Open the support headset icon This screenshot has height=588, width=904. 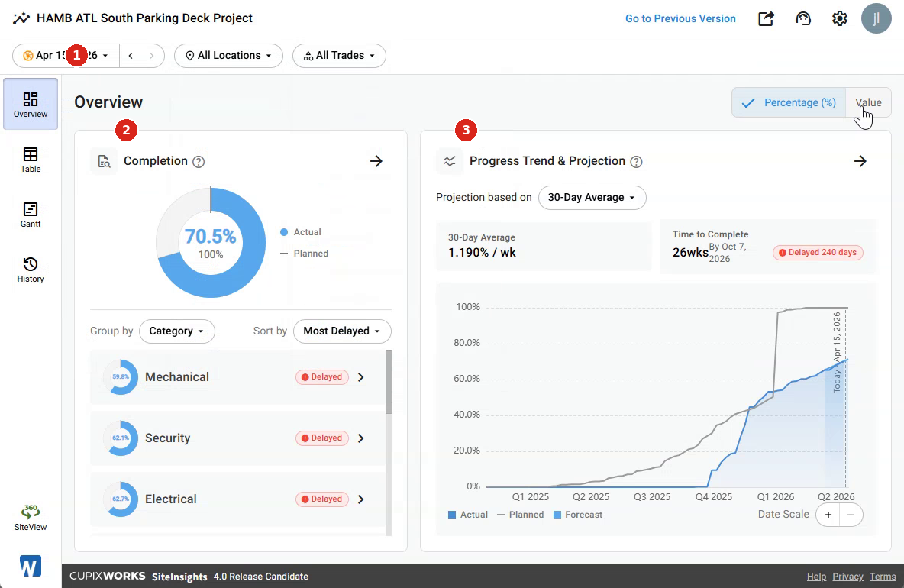point(802,18)
